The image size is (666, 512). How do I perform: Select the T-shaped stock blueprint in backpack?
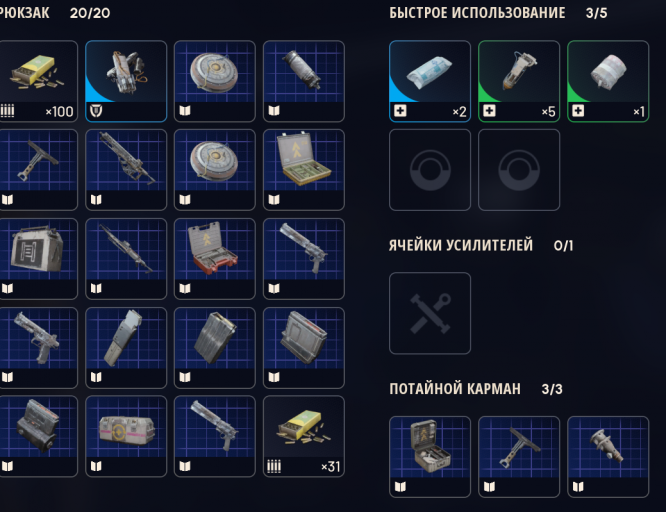(x=37, y=170)
